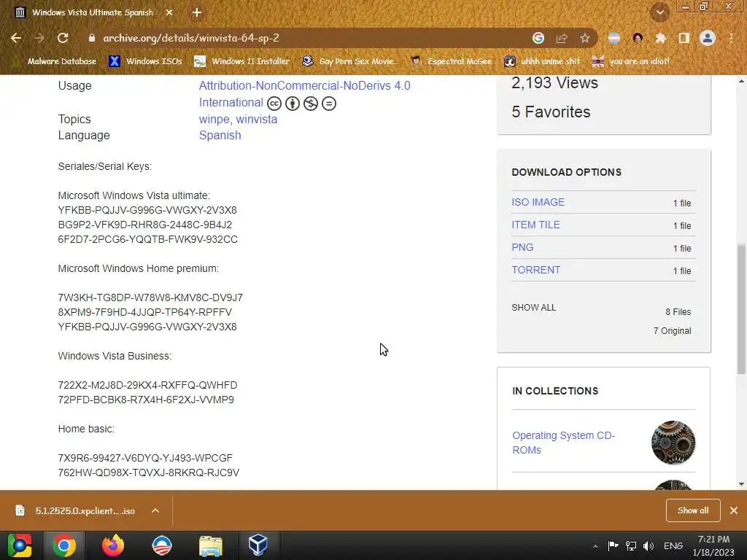The image size is (747, 560).
Task: Click the key 722X2-M2J8D-29KX4-RXFFQ-QWHFD
Action: tap(147, 385)
